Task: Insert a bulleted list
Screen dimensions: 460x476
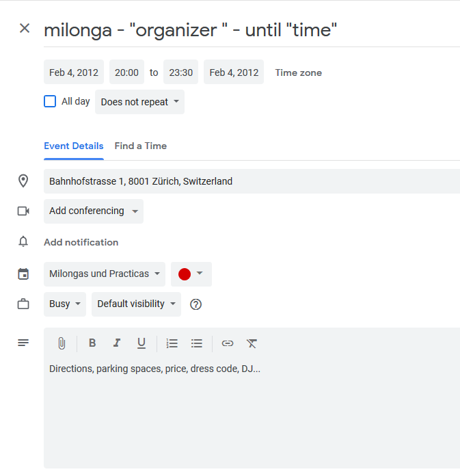Action: tap(197, 343)
